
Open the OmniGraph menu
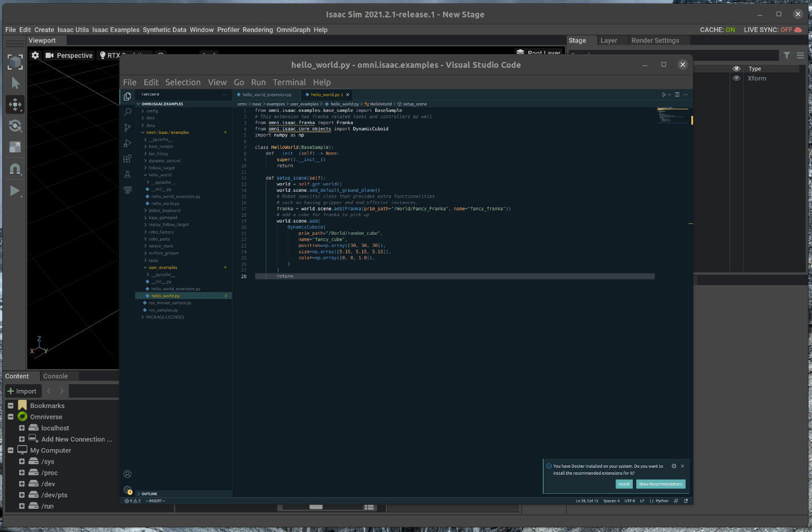pyautogui.click(x=293, y=30)
